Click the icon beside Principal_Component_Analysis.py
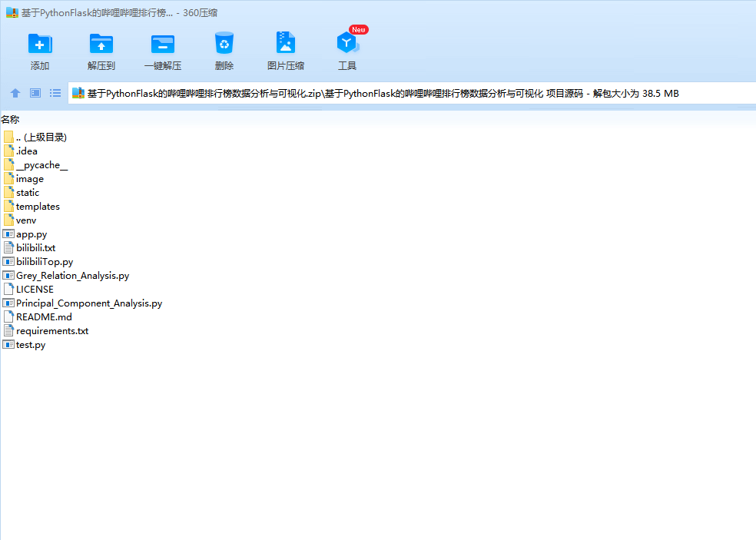 tap(8, 303)
